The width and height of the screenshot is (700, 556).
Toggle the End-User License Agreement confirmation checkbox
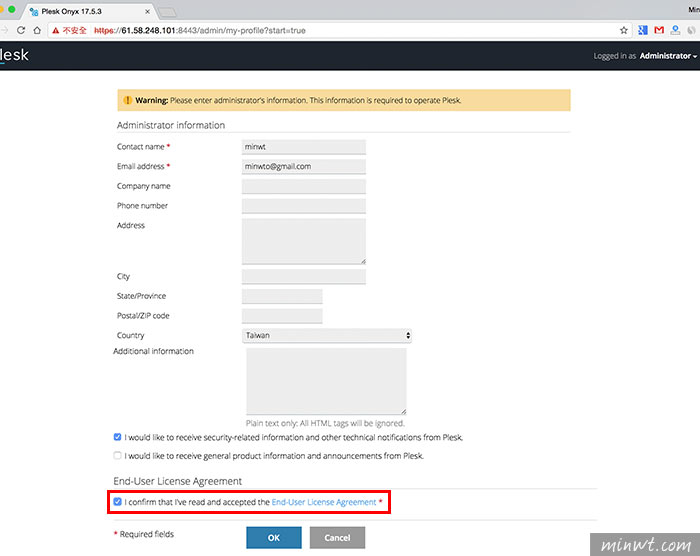coord(117,502)
